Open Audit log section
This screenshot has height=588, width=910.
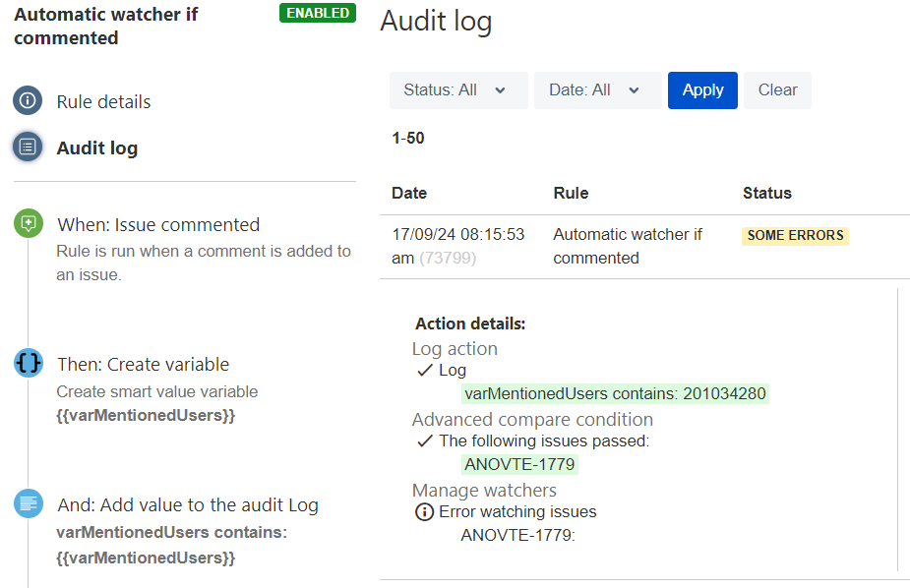tap(97, 148)
